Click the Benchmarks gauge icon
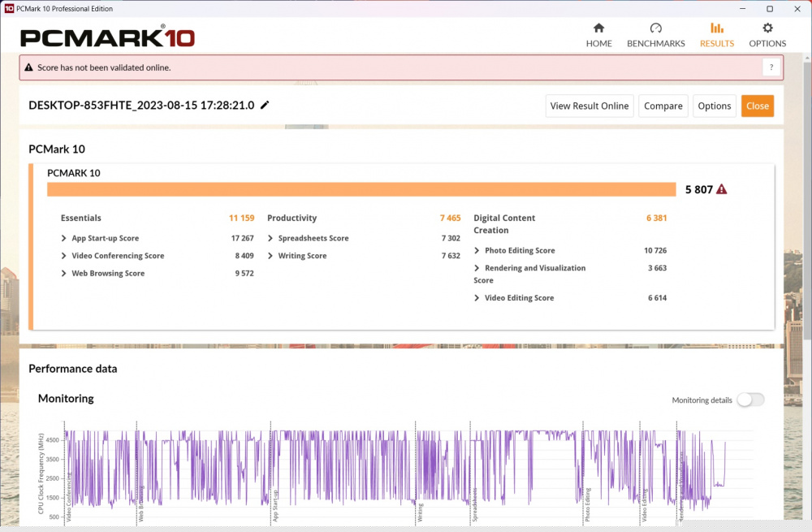The width and height of the screenshot is (812, 532). click(655, 28)
